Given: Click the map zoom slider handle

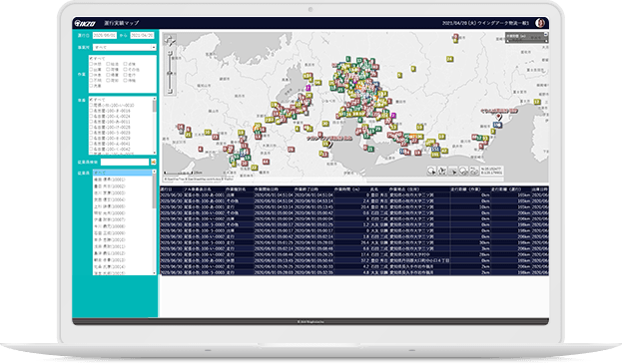Looking at the screenshot, I should click(x=170, y=74).
